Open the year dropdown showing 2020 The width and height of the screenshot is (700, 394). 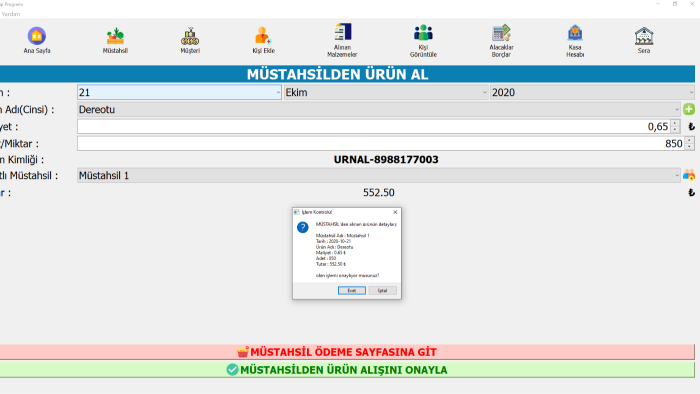(592, 92)
